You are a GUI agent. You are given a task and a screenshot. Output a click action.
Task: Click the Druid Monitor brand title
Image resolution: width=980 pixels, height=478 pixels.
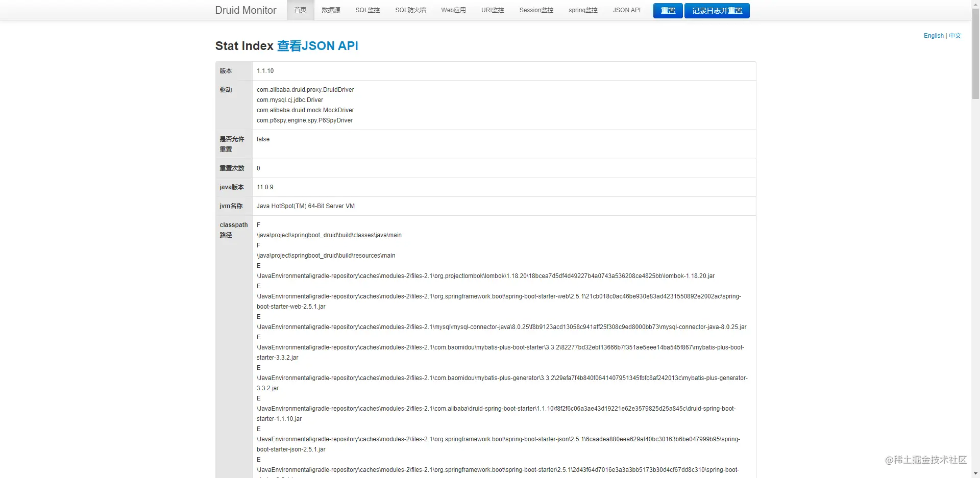click(x=246, y=10)
